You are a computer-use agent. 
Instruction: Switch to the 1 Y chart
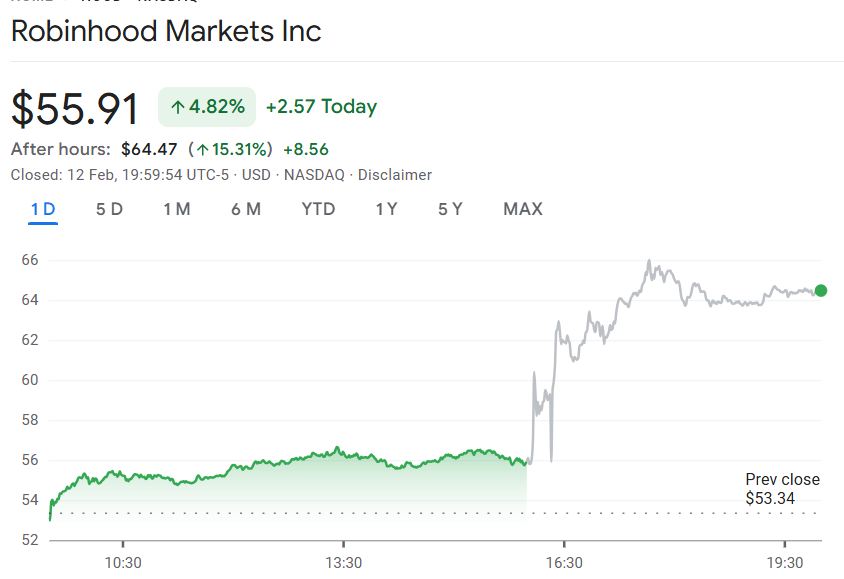pyautogui.click(x=386, y=209)
